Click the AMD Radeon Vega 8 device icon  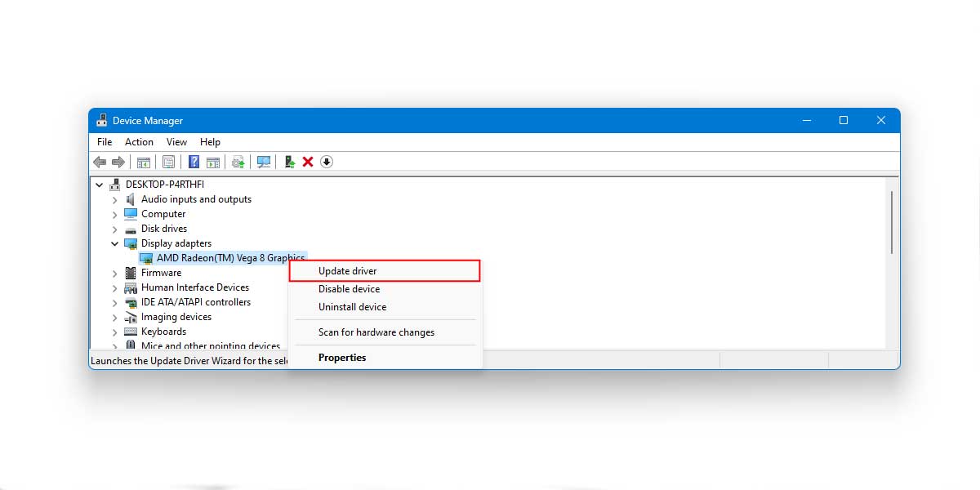tap(146, 258)
